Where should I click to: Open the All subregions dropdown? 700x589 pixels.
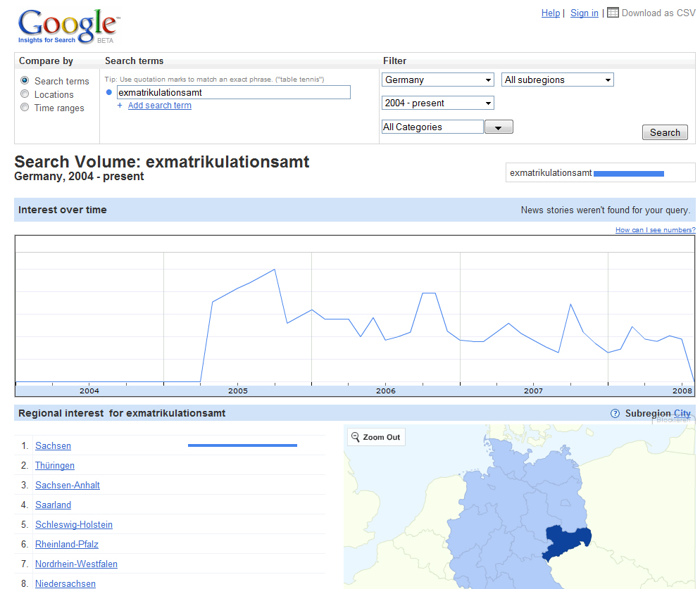coord(557,80)
